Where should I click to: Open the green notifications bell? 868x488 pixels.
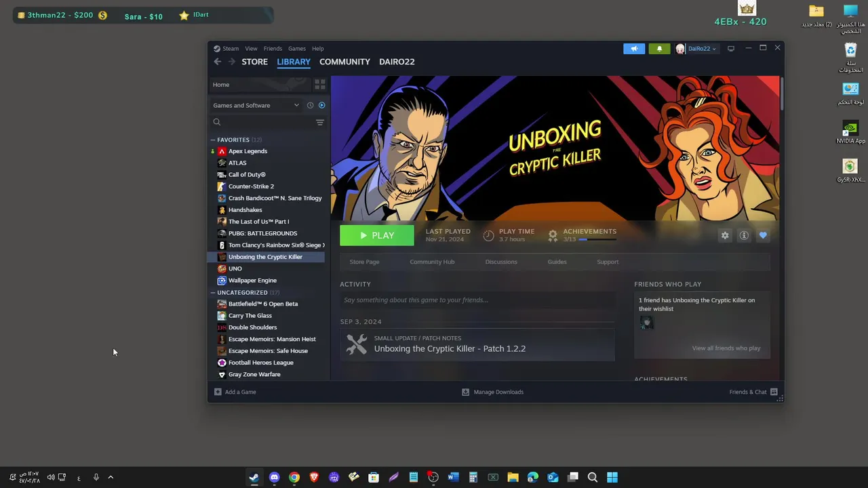(x=659, y=49)
